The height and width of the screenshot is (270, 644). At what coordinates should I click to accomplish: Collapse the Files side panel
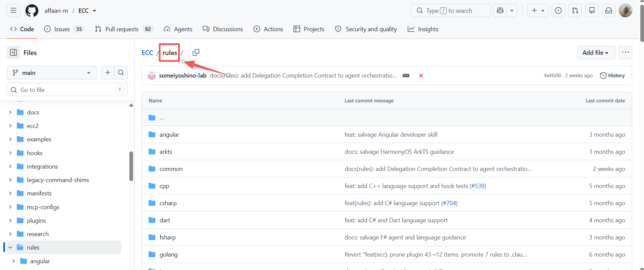pos(13,52)
